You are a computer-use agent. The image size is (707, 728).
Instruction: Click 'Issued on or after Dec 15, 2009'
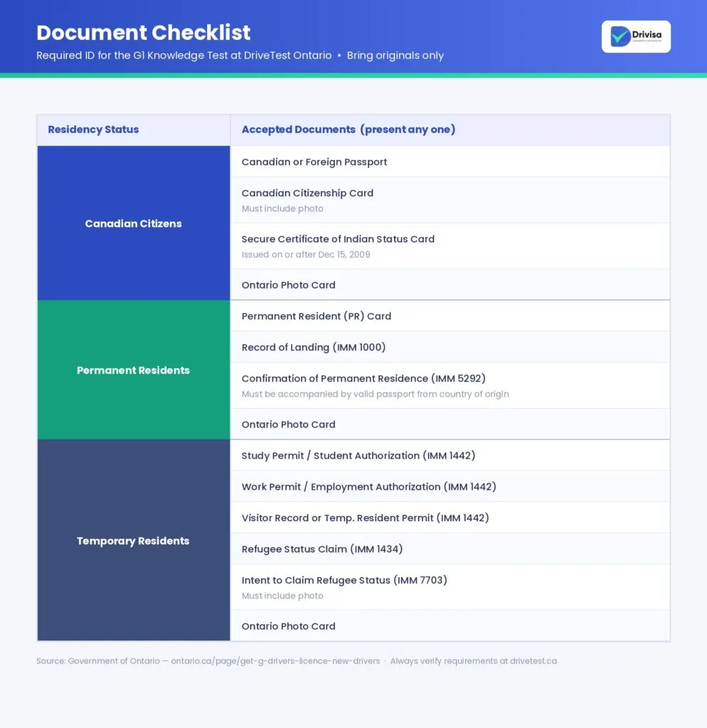coord(306,255)
